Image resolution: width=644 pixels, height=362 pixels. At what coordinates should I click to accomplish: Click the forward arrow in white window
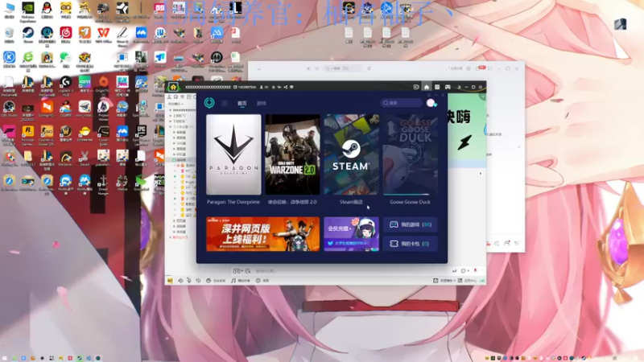coord(316,68)
